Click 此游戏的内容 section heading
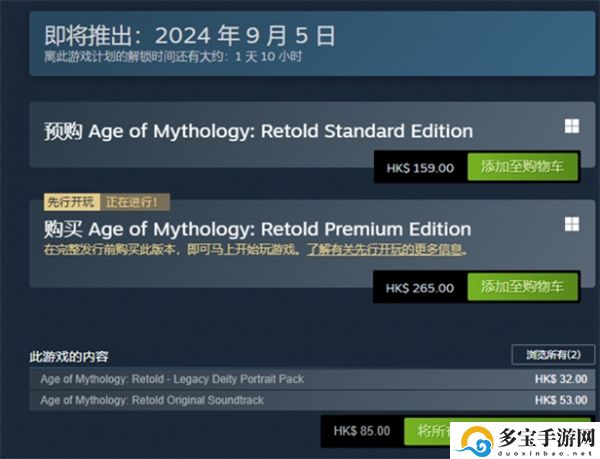This screenshot has width=600, height=459. coord(69,356)
